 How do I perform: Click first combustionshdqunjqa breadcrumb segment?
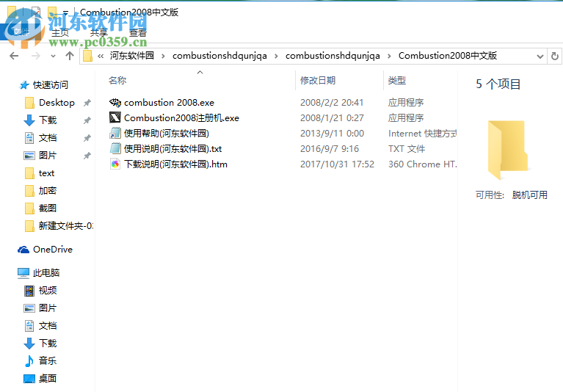(219, 56)
